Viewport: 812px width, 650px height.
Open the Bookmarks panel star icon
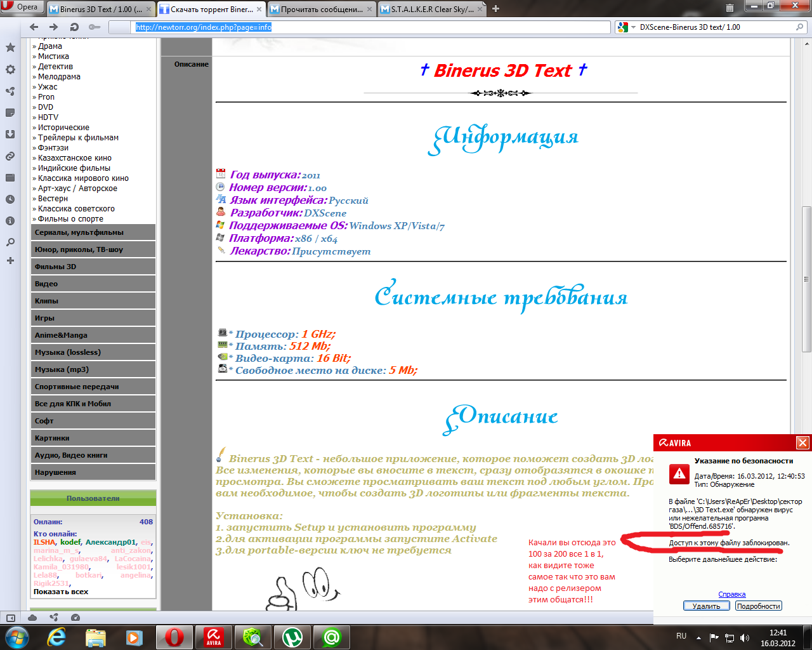(10, 48)
